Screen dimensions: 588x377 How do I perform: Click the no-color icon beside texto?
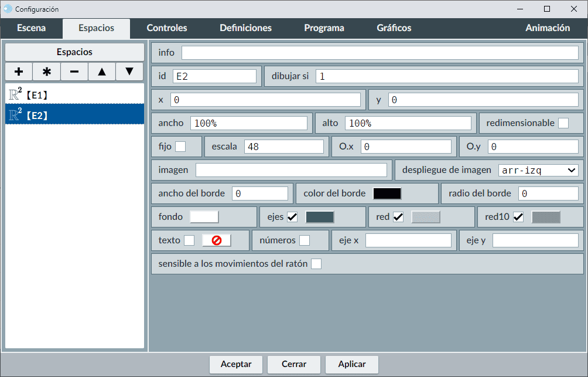pos(216,240)
